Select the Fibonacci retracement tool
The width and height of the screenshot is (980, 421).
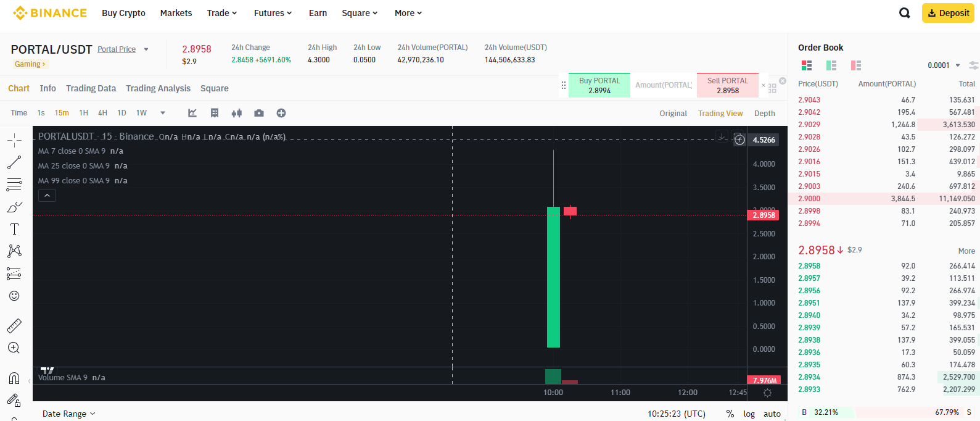[14, 185]
